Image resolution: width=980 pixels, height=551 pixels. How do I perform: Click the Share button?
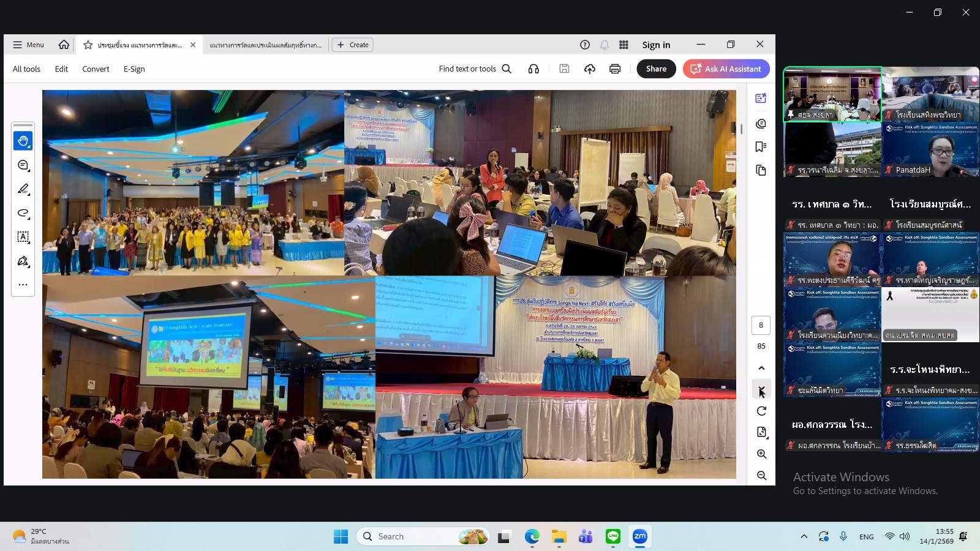coord(656,69)
